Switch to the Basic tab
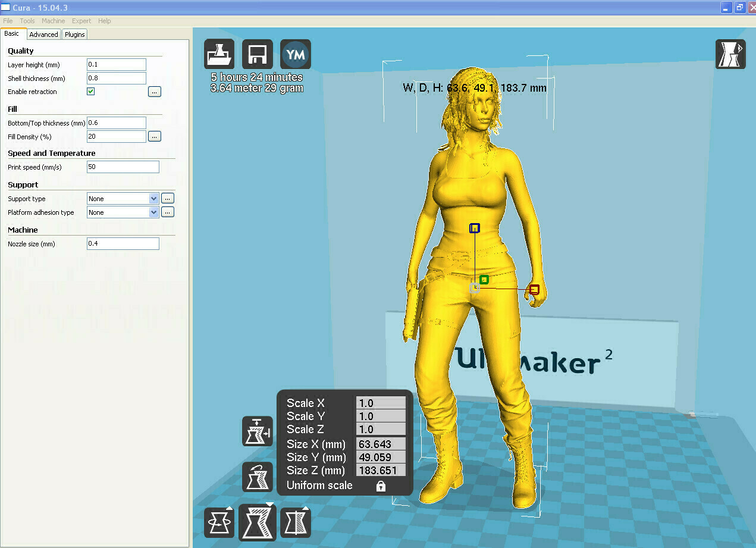The image size is (756, 548). [12, 34]
